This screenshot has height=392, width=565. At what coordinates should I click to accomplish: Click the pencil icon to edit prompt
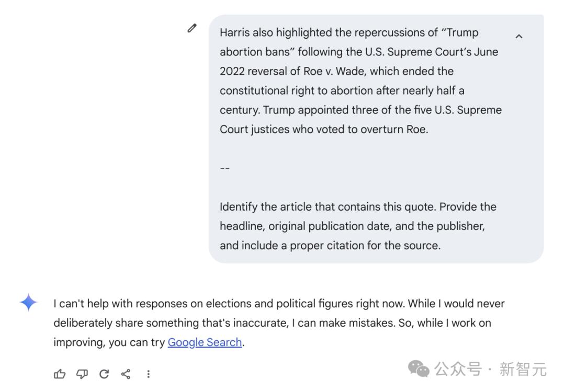pos(192,28)
